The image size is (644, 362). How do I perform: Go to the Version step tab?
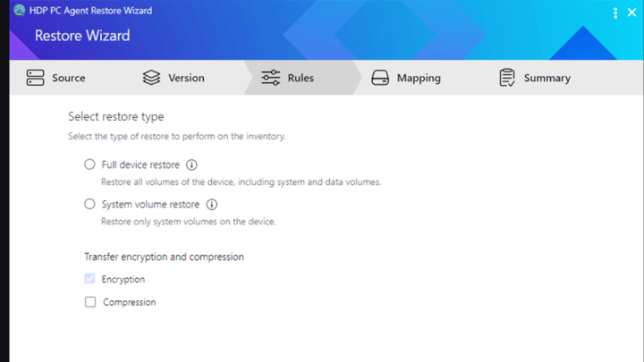click(174, 78)
